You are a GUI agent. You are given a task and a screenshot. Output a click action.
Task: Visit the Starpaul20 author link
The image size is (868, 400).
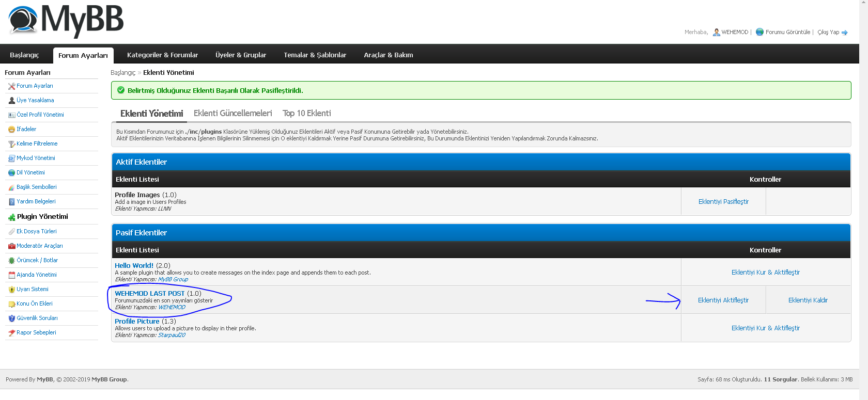(172, 335)
